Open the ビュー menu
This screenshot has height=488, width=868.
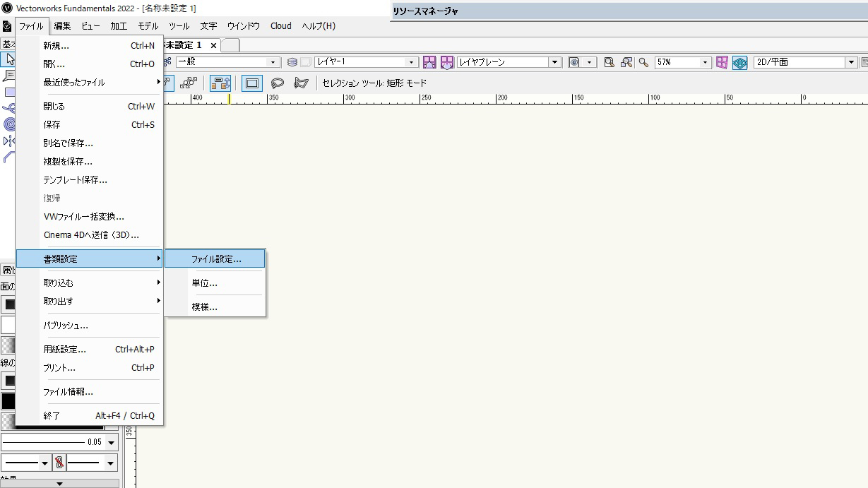90,26
